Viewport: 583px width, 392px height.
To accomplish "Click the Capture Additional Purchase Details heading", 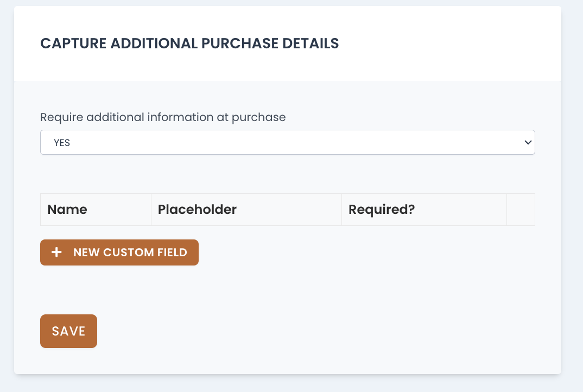I will click(189, 43).
